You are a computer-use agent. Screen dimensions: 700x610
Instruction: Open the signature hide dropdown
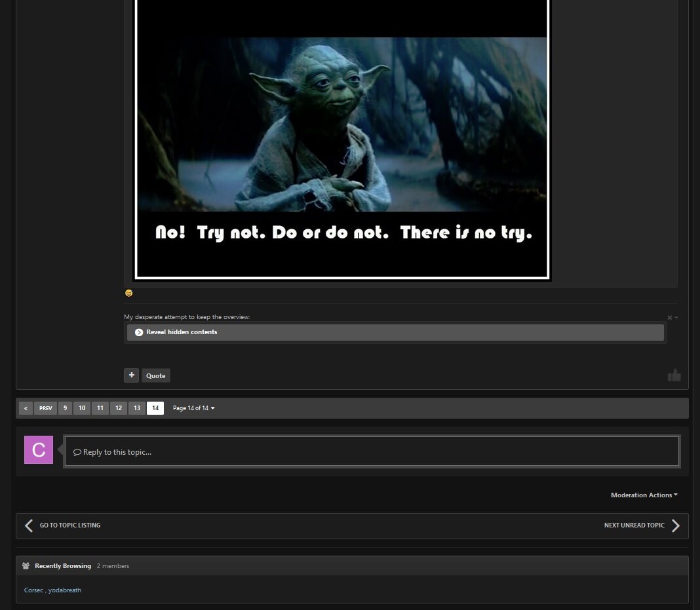(672, 317)
